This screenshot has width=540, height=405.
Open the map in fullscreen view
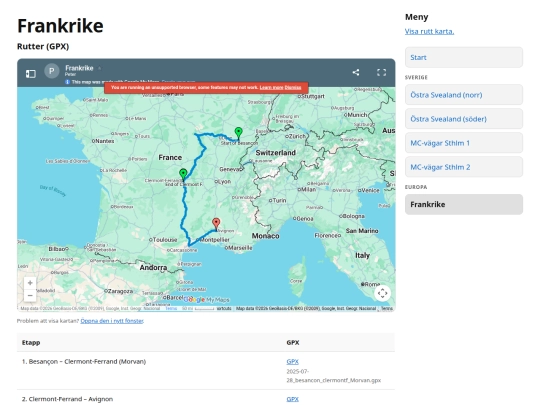pos(381,72)
